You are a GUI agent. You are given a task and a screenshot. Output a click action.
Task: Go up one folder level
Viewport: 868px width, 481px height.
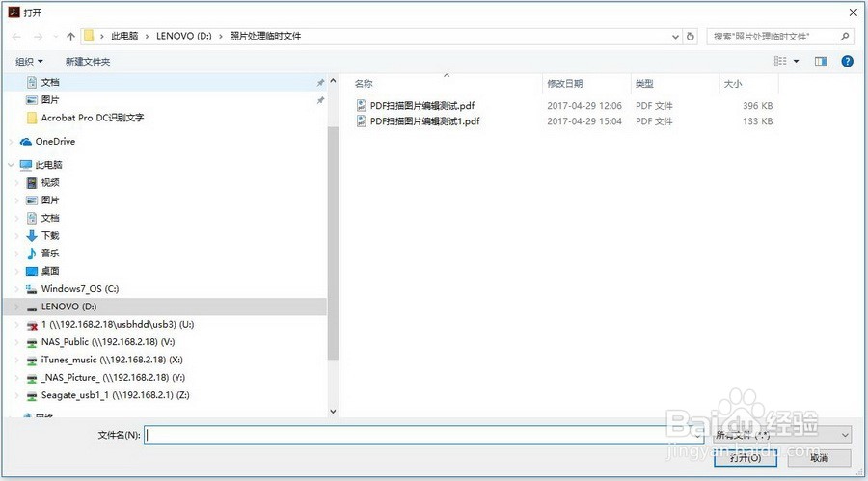pyautogui.click(x=70, y=37)
